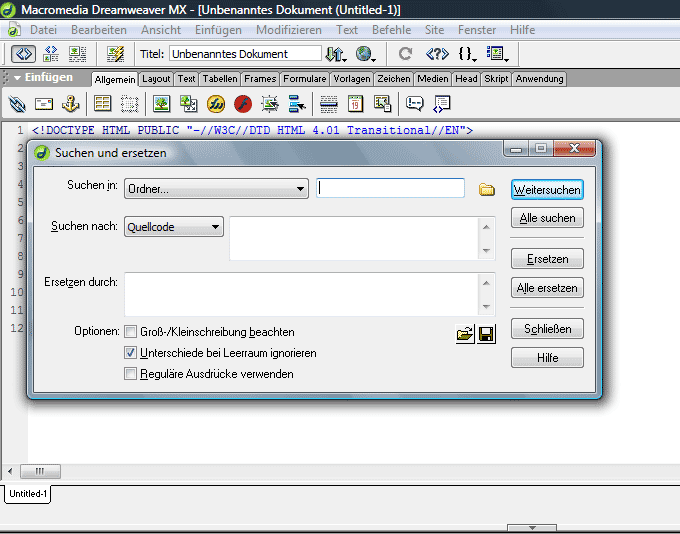
Task: Insert Horizontal Rule icon
Action: coord(329,104)
